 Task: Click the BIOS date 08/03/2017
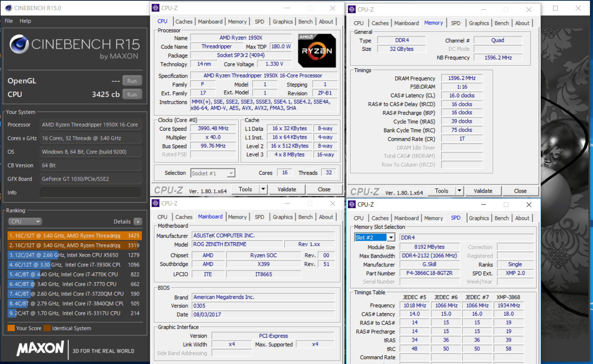point(263,314)
